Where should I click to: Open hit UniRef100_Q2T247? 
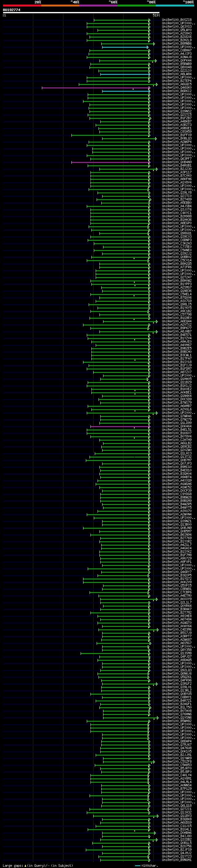(177, 277)
